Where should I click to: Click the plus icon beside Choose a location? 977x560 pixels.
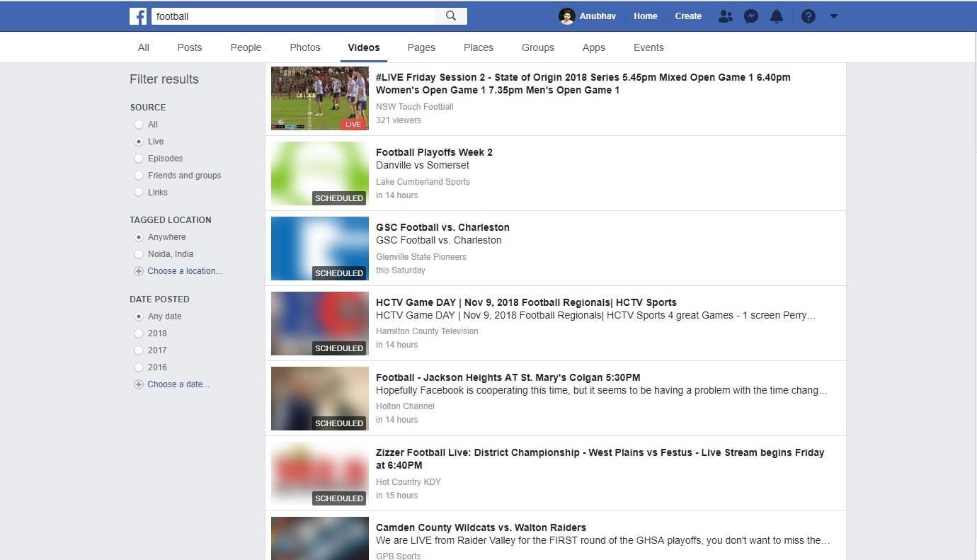(139, 271)
